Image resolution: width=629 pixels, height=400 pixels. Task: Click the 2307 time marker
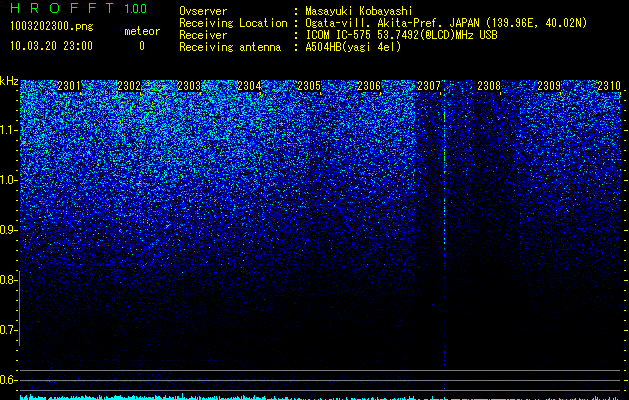click(429, 85)
